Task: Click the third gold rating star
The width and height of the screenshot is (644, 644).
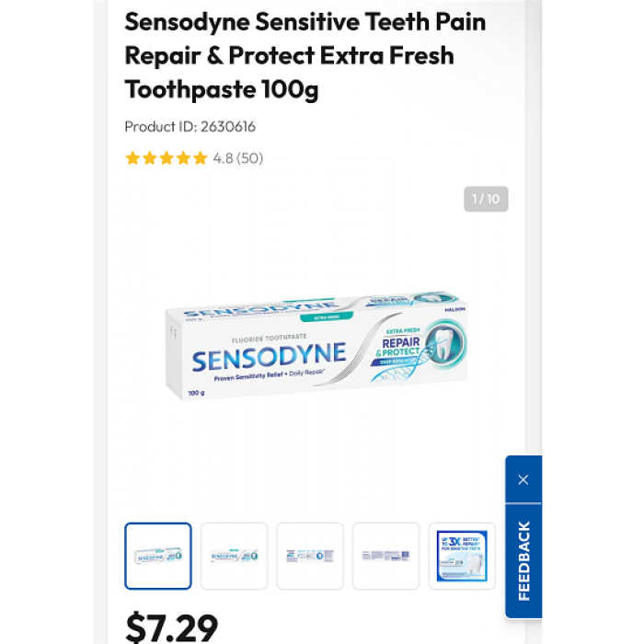Action: click(x=167, y=158)
